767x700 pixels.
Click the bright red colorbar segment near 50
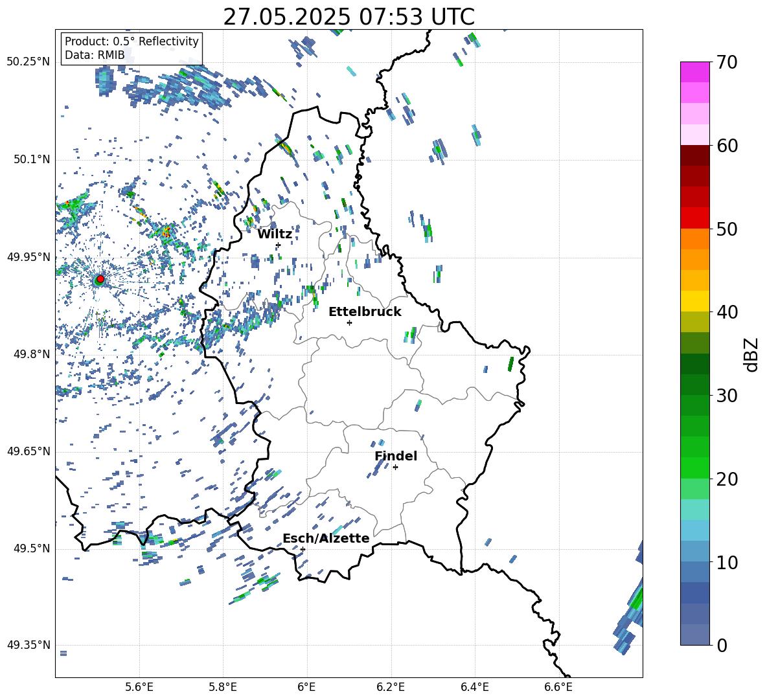coord(694,218)
